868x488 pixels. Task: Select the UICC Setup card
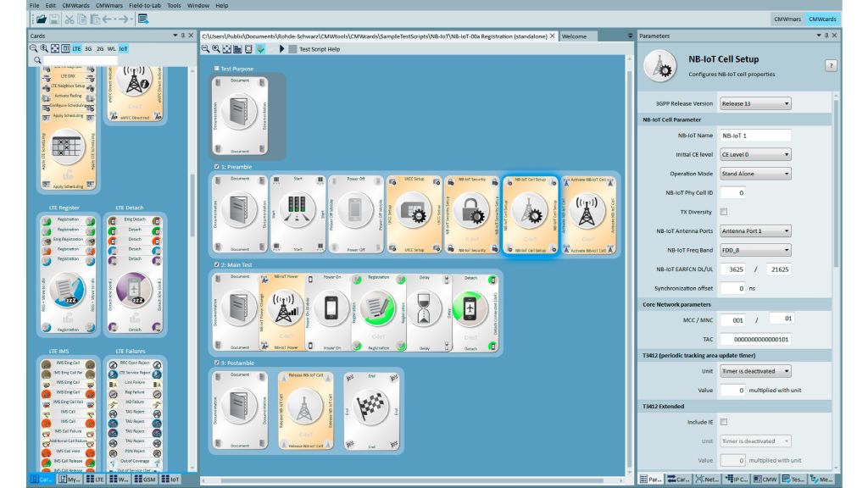click(x=414, y=214)
